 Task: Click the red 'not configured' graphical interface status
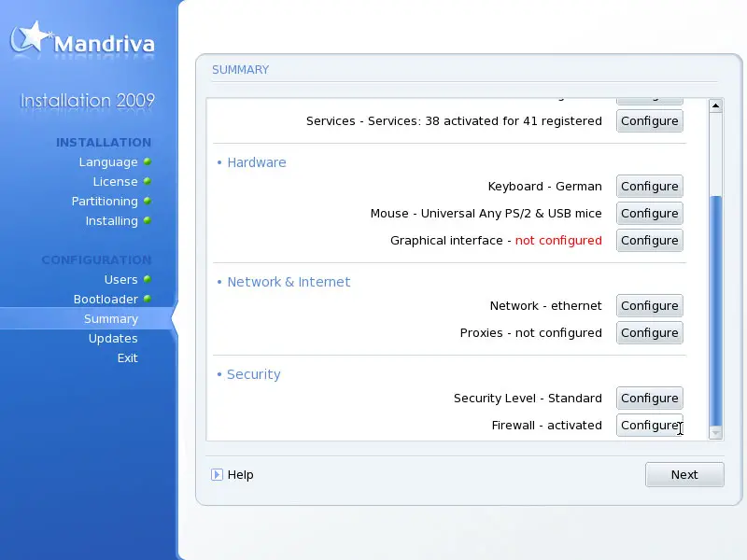point(558,241)
